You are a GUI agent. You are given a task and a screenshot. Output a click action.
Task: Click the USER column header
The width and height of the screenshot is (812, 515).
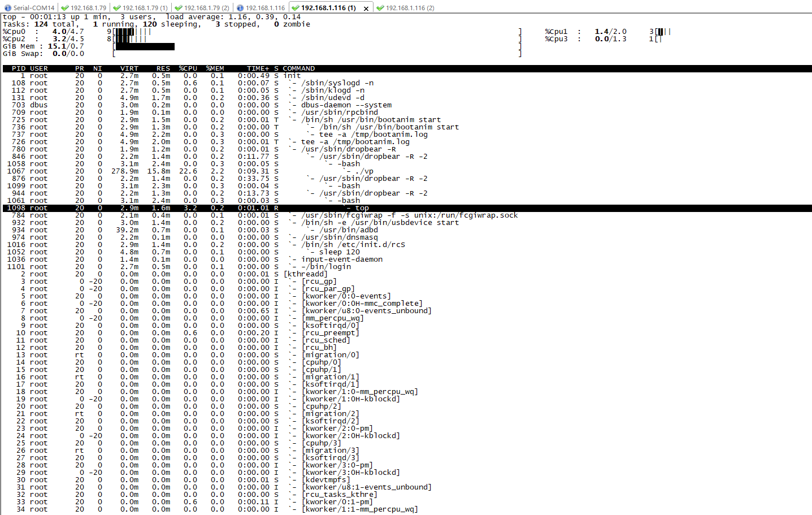pyautogui.click(x=39, y=68)
